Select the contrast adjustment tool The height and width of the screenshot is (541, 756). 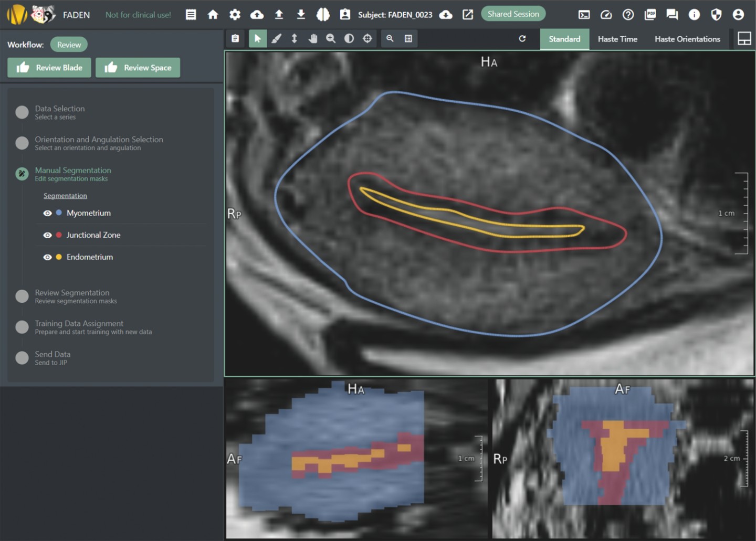[x=349, y=38]
